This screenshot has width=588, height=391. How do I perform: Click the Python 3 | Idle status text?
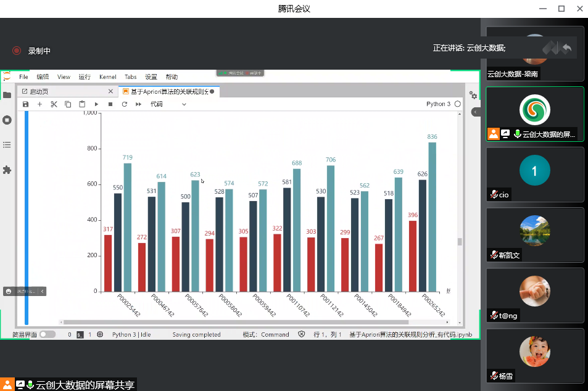(131, 334)
